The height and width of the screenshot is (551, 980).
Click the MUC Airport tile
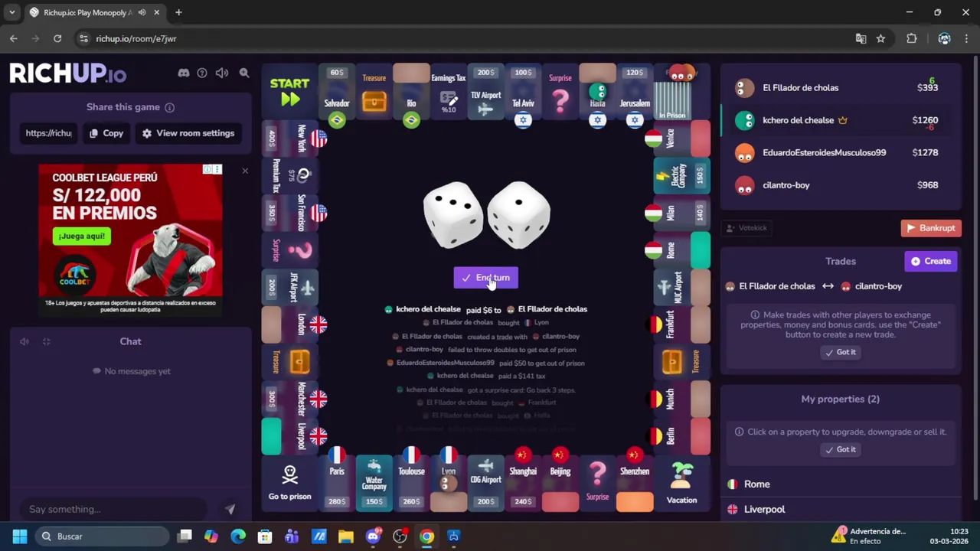[681, 287]
